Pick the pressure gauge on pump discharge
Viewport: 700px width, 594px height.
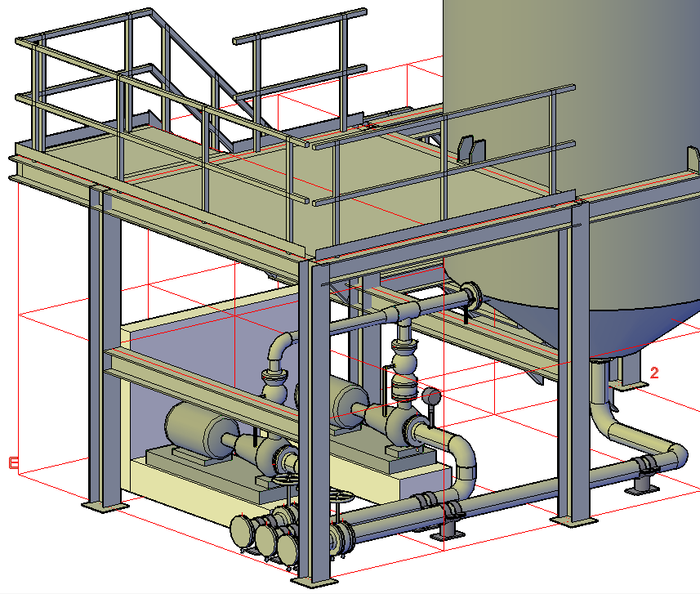pyautogui.click(x=431, y=397)
